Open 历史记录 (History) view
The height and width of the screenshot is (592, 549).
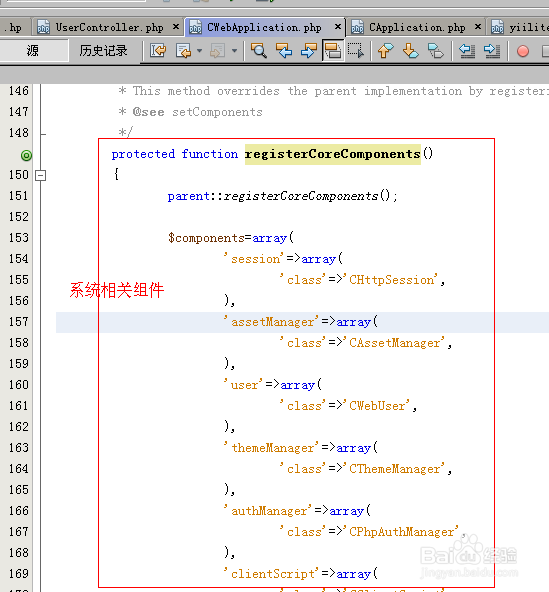coord(103,51)
